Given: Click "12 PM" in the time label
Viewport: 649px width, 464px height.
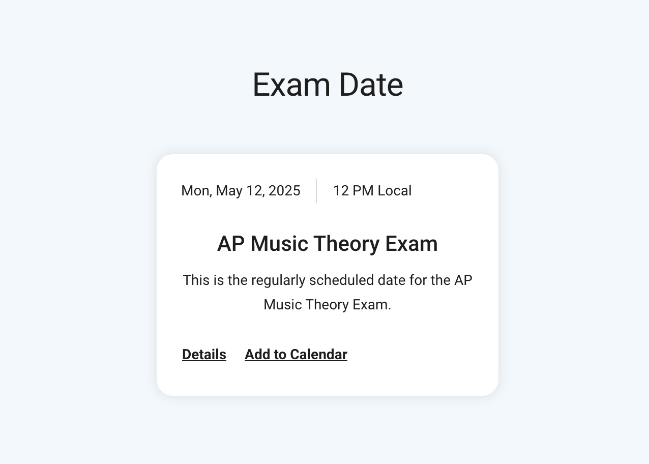Looking at the screenshot, I should coord(353,190).
